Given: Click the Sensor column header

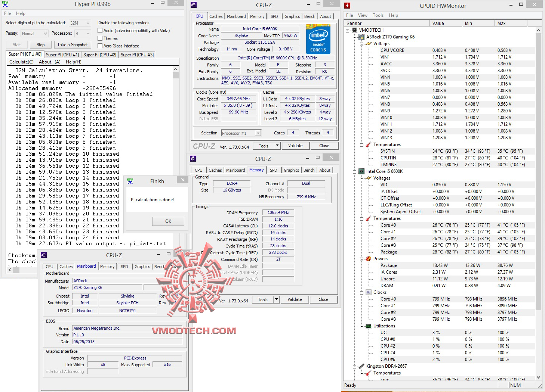Looking at the screenshot, I should [x=387, y=23].
